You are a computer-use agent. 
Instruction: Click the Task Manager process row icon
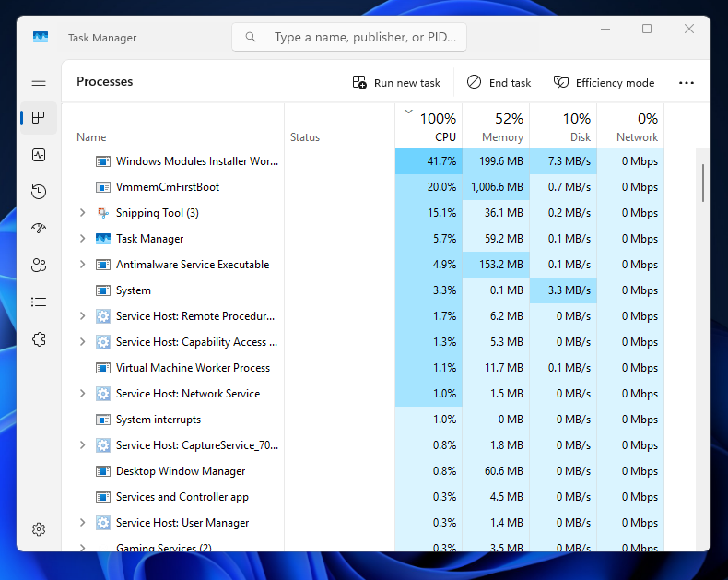tap(102, 239)
